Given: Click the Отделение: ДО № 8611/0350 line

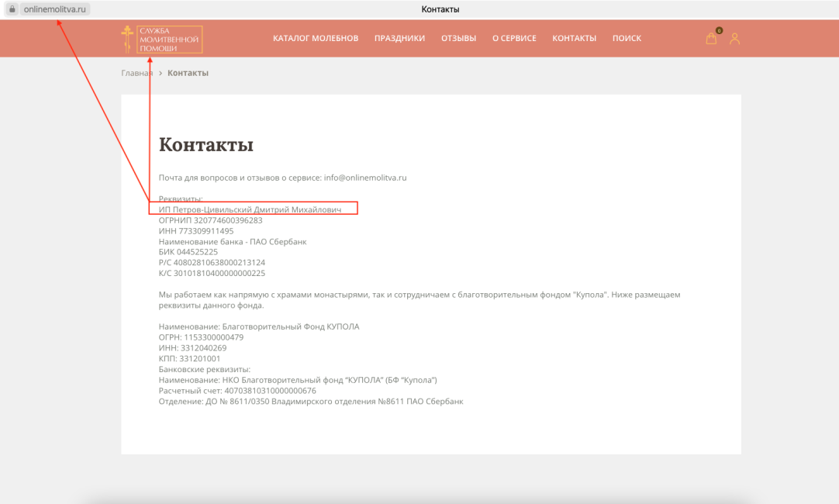Looking at the screenshot, I should tap(311, 402).
